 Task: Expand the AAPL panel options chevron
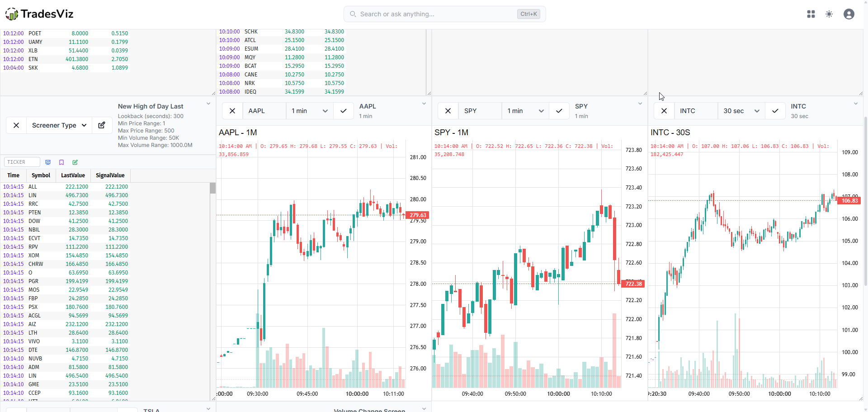click(424, 104)
